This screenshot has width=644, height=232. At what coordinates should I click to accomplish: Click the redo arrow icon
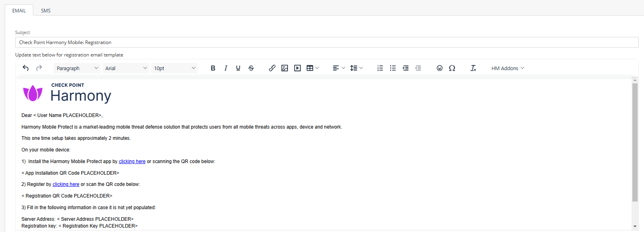pos(39,68)
